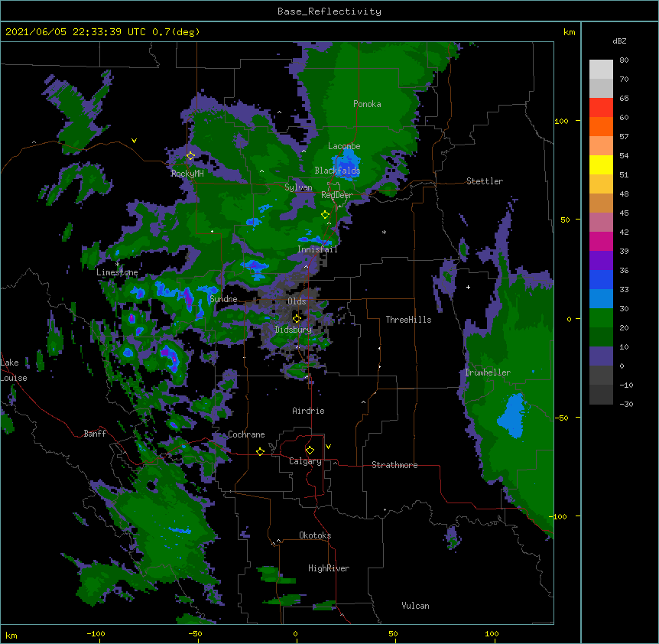Viewport: 659px width, 644px height.
Task: Click the Lacombe city label
Action: 344,146
